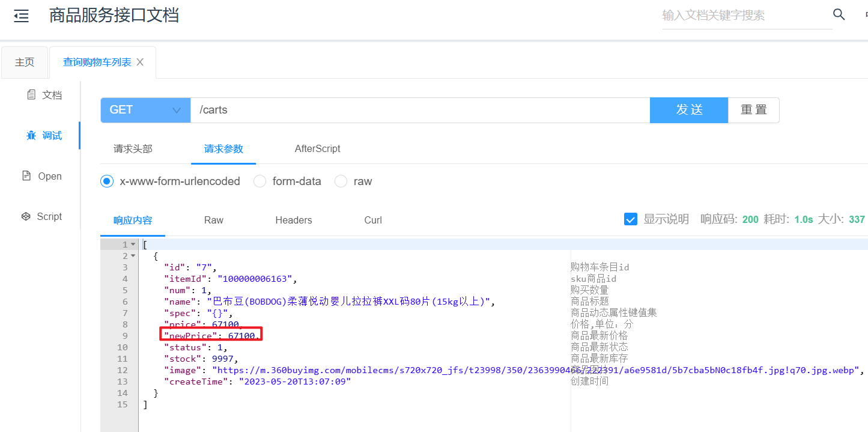Screen dimensions: 868x432
Task: Click the 商品动态属性键值集 description
Action: (614, 313)
